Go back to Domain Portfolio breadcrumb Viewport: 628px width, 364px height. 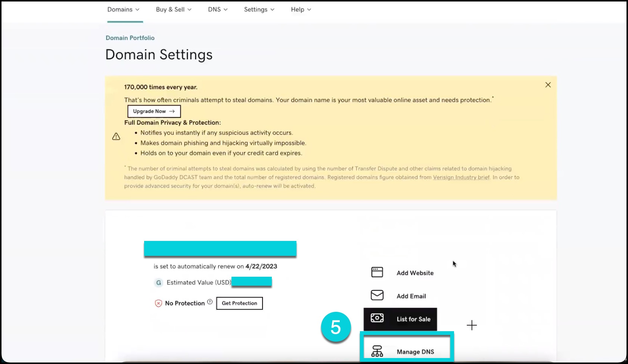click(x=130, y=38)
